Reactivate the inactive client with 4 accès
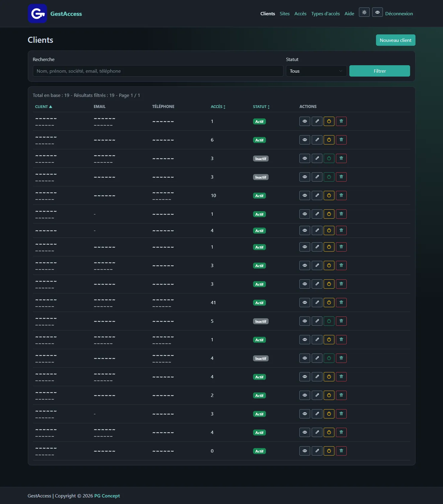Viewport: 443px width, 504px height. pos(329,358)
